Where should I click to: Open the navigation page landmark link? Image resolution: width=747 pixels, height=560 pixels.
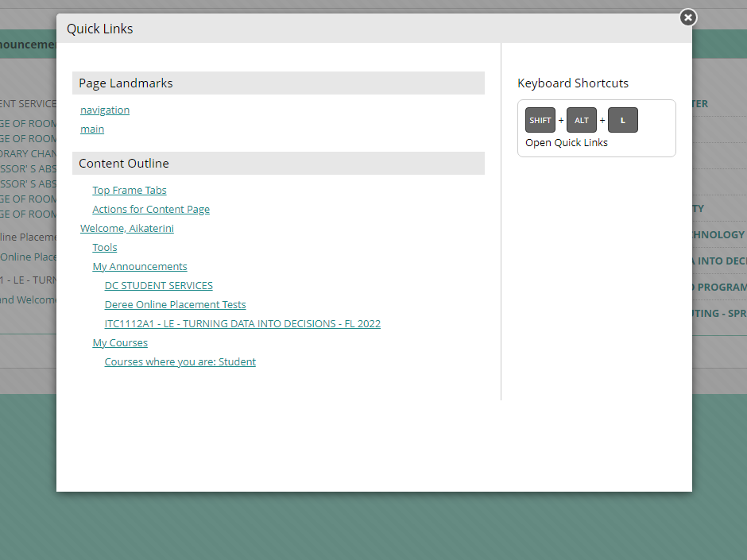[x=104, y=110]
